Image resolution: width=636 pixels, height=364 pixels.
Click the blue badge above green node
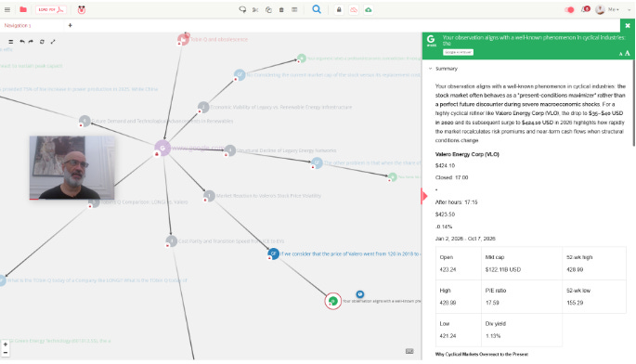coord(359,293)
